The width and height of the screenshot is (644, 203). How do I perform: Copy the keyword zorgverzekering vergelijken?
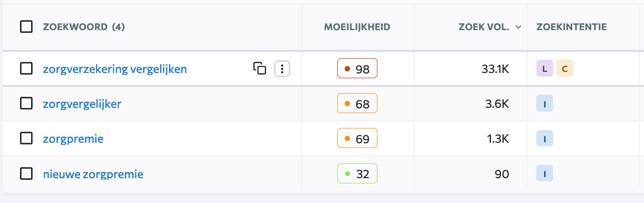259,68
